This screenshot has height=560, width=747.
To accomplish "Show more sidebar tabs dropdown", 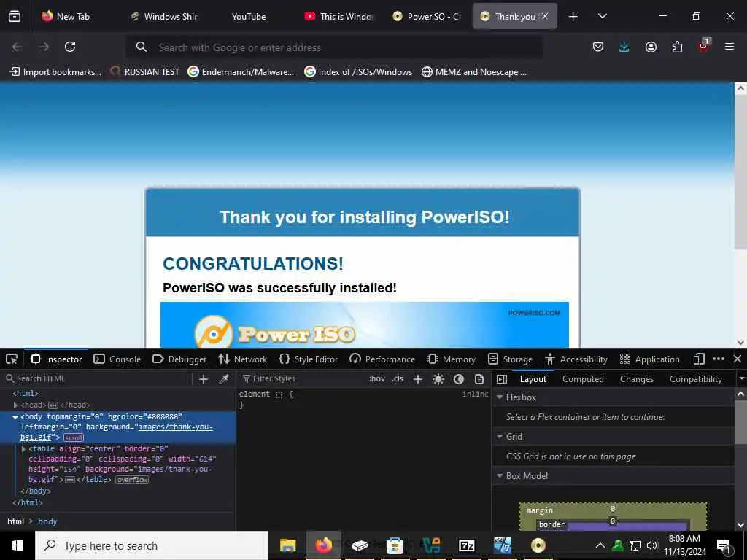I will pyautogui.click(x=741, y=379).
